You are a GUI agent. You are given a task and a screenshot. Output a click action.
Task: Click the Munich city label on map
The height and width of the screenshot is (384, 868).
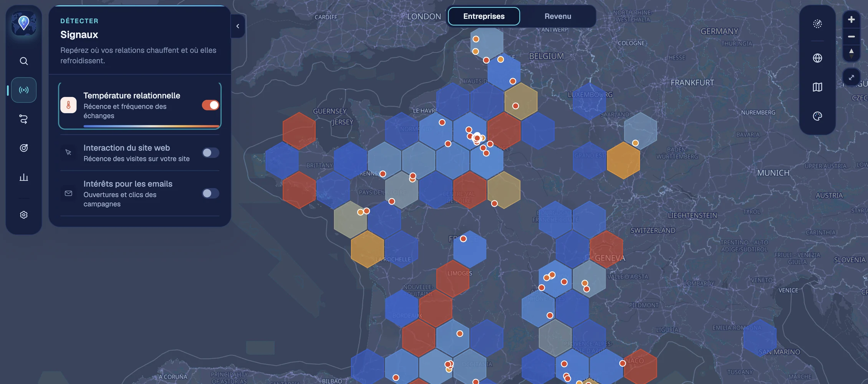tap(773, 173)
